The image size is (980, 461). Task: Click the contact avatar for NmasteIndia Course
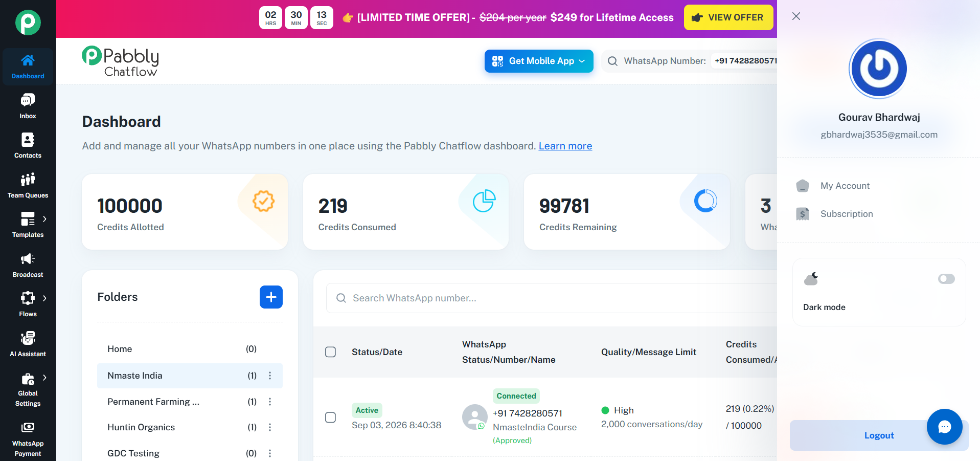coord(475,417)
